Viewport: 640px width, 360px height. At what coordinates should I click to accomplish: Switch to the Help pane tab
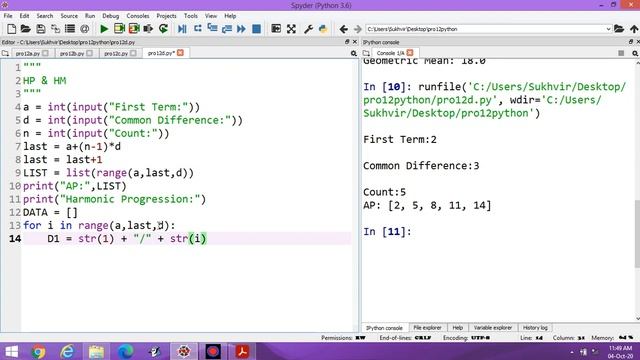tap(458, 328)
